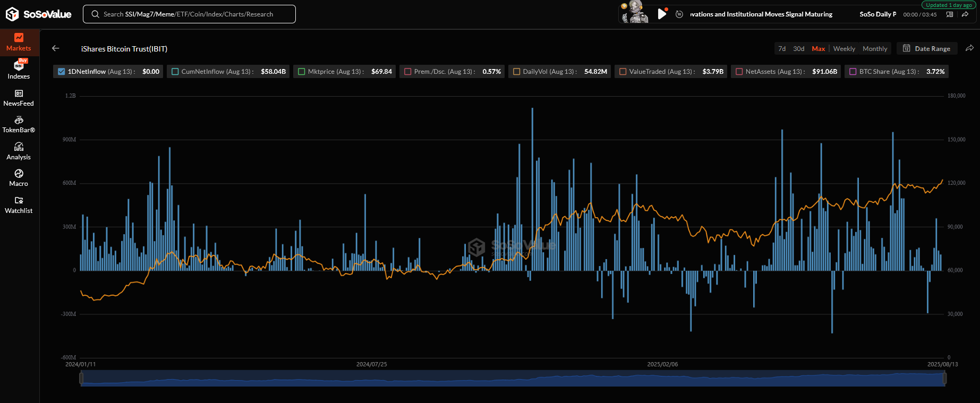Grab the right handle of range slider
This screenshot has height=403, width=980.
[x=944, y=379]
